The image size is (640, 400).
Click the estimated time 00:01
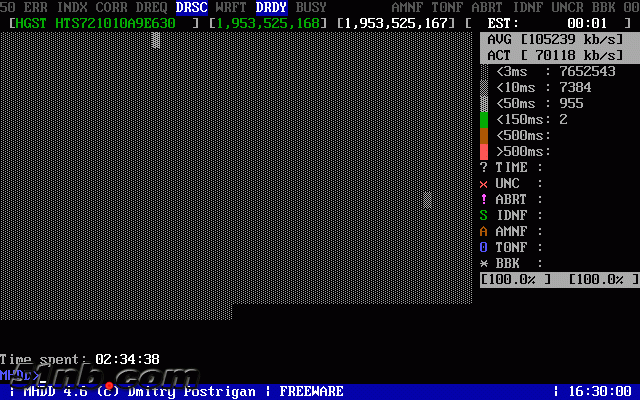[x=587, y=23]
